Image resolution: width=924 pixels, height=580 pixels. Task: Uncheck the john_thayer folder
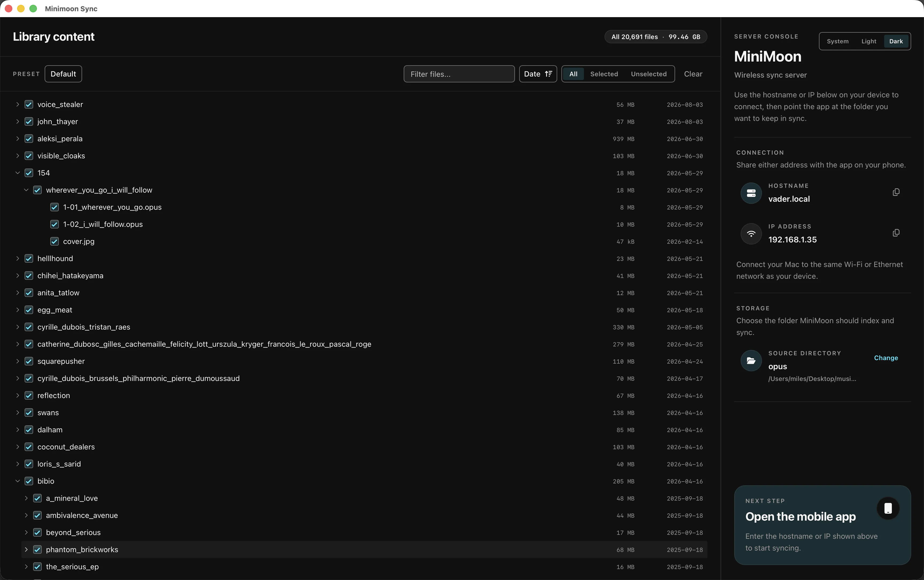pos(29,122)
